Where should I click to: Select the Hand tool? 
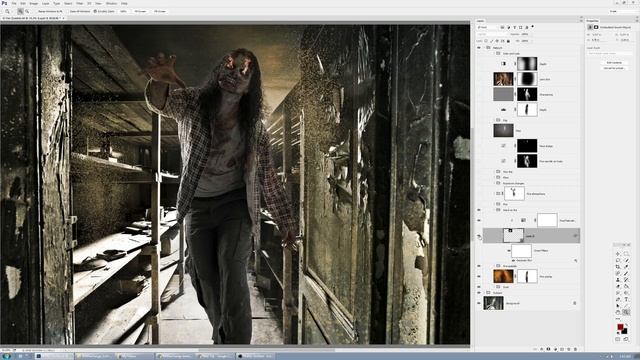(618, 312)
